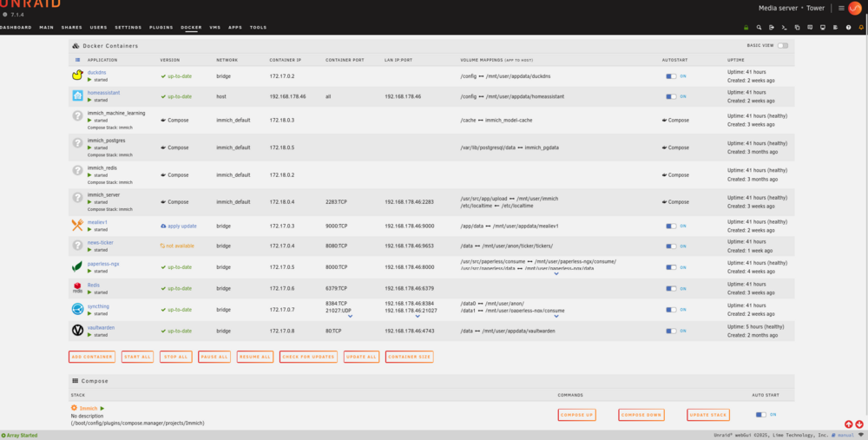Expand syncthing container port chevron
868x440 pixels.
[x=350, y=316]
